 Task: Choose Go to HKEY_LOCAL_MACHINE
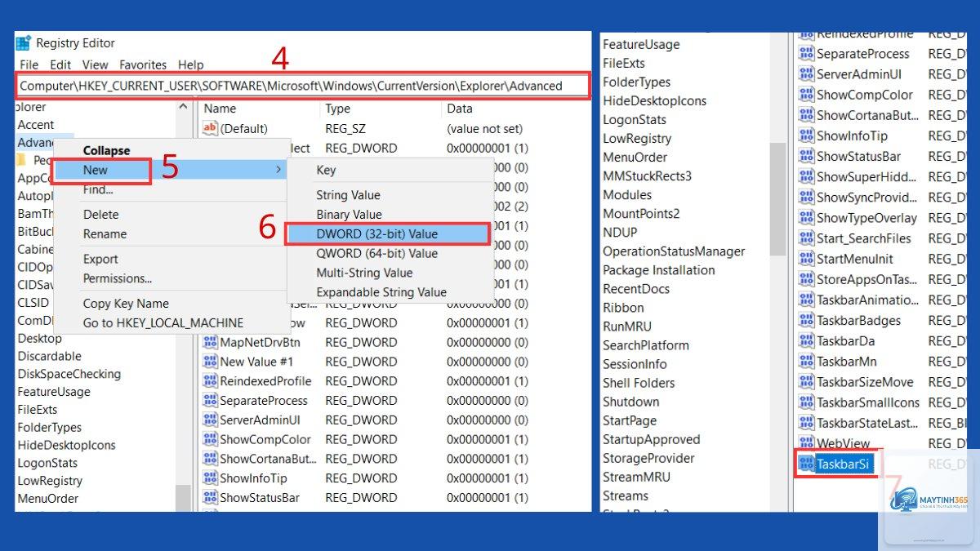[x=163, y=322]
